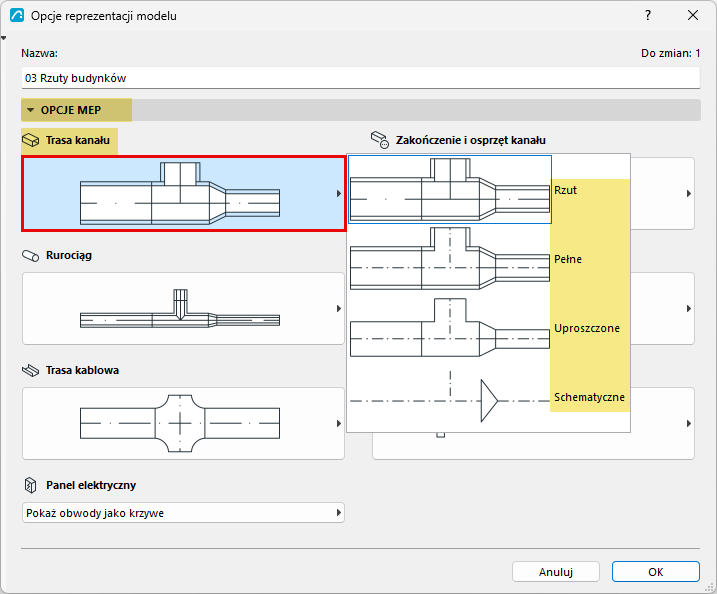
Task: Click the Trasa kablowa section label
Action: (82, 370)
